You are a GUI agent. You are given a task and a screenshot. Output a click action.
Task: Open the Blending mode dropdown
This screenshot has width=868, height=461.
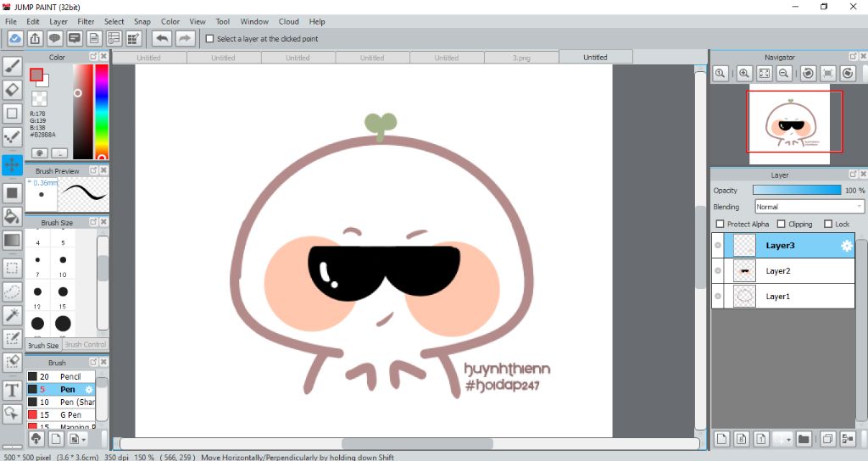coord(809,207)
